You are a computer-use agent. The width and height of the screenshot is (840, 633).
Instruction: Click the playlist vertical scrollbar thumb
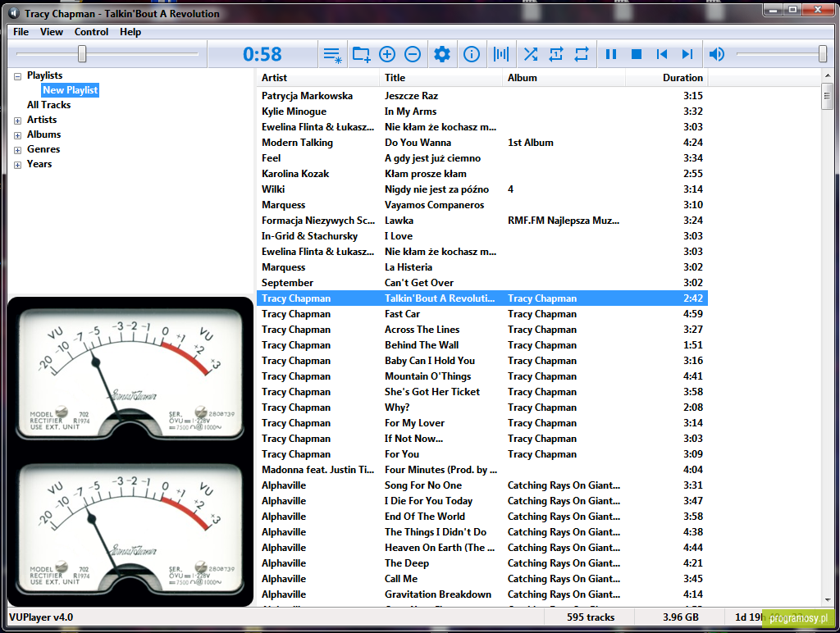click(x=828, y=96)
